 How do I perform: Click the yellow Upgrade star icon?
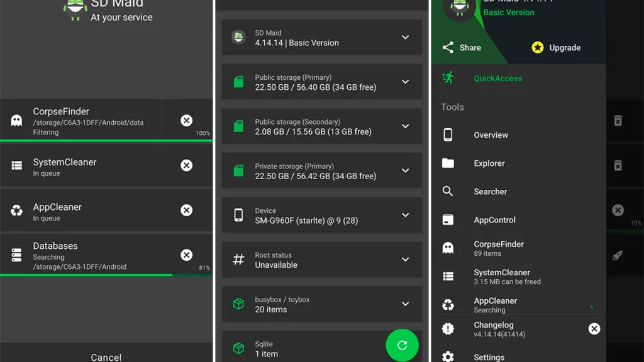tap(537, 48)
